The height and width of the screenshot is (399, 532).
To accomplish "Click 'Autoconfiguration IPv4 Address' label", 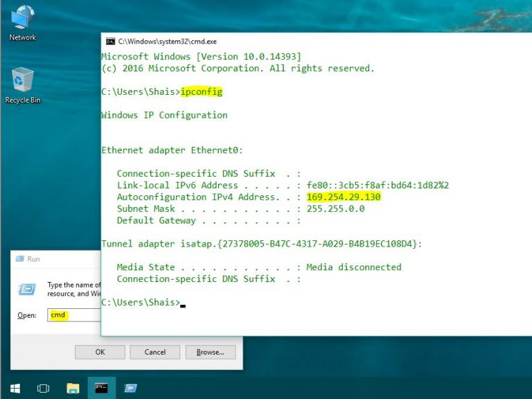I will (196, 197).
